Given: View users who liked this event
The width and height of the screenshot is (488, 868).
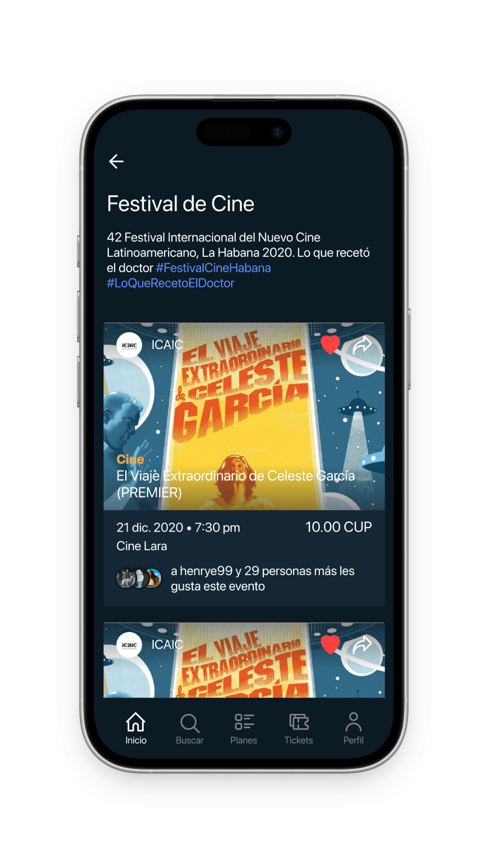Looking at the screenshot, I should 235,579.
